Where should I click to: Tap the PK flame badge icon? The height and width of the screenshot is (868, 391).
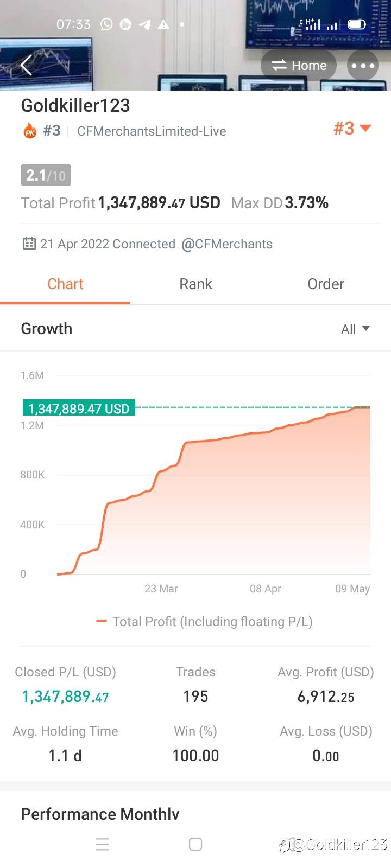tap(30, 131)
